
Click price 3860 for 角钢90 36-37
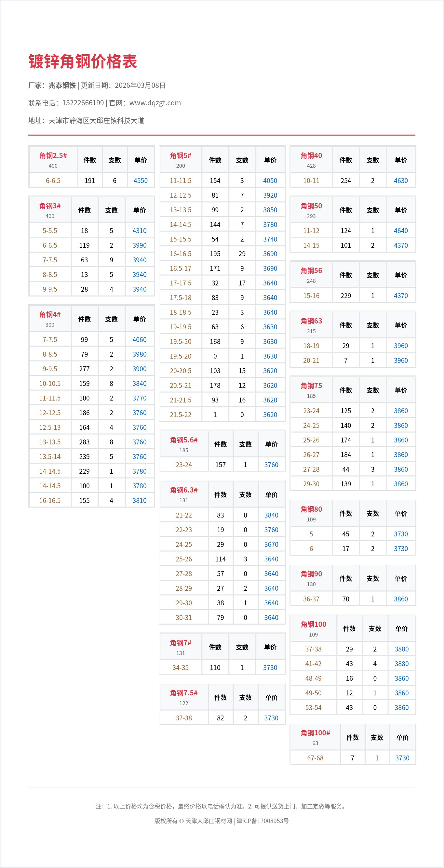(x=401, y=599)
